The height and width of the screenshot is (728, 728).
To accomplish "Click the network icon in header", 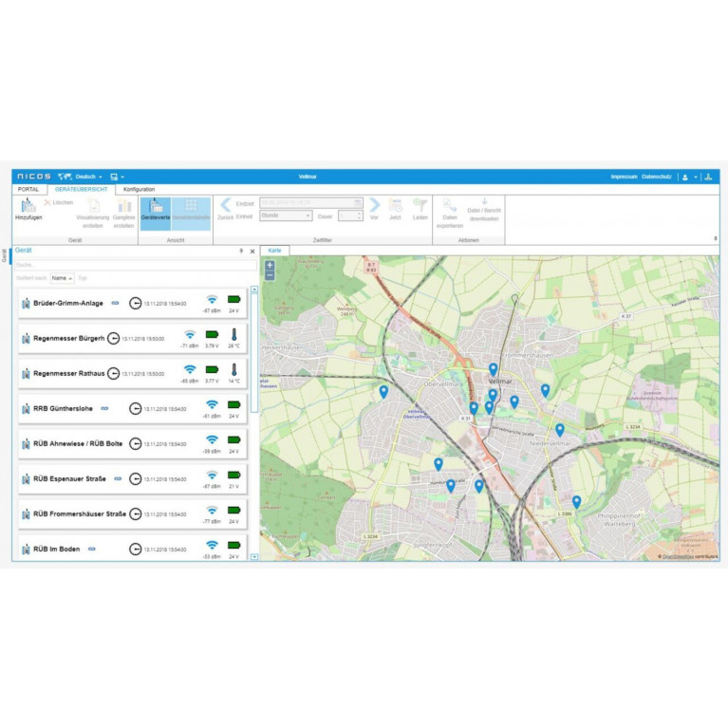I will tap(708, 177).
